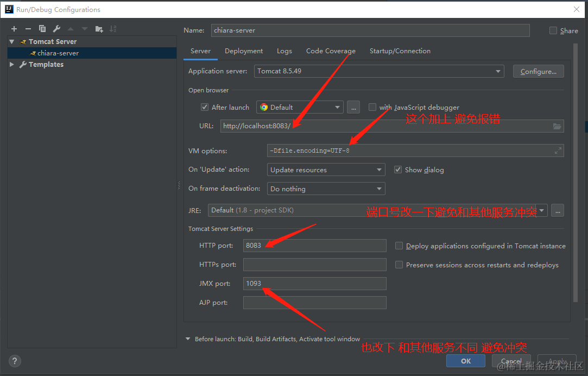Browse URL folder icon in URL field
Screen dimensions: 588x376
coord(557,126)
